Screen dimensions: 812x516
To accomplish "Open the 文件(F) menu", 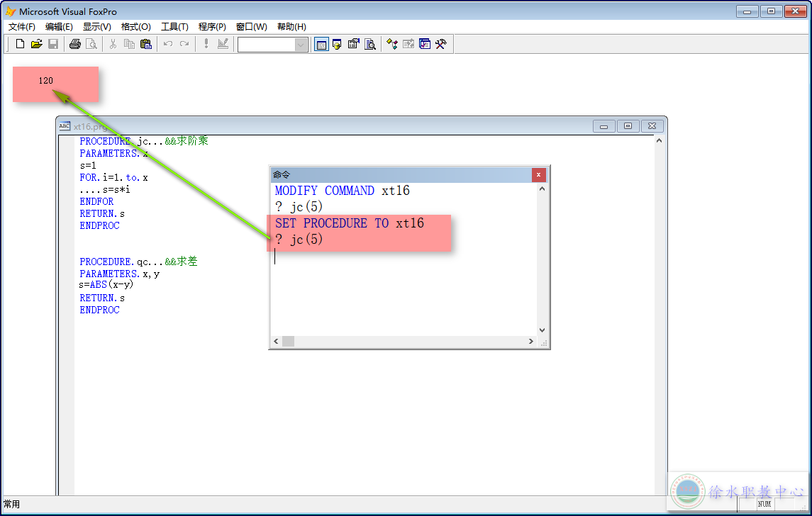I will pyautogui.click(x=22, y=27).
